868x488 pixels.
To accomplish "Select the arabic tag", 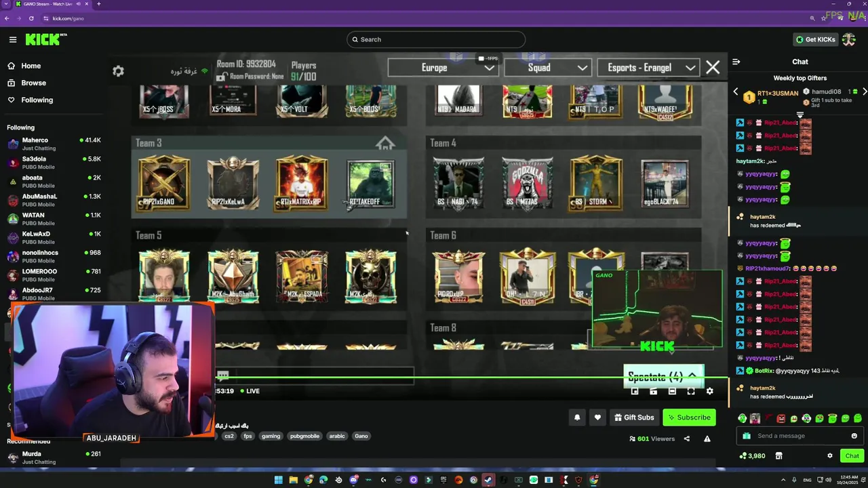I will 337,436.
